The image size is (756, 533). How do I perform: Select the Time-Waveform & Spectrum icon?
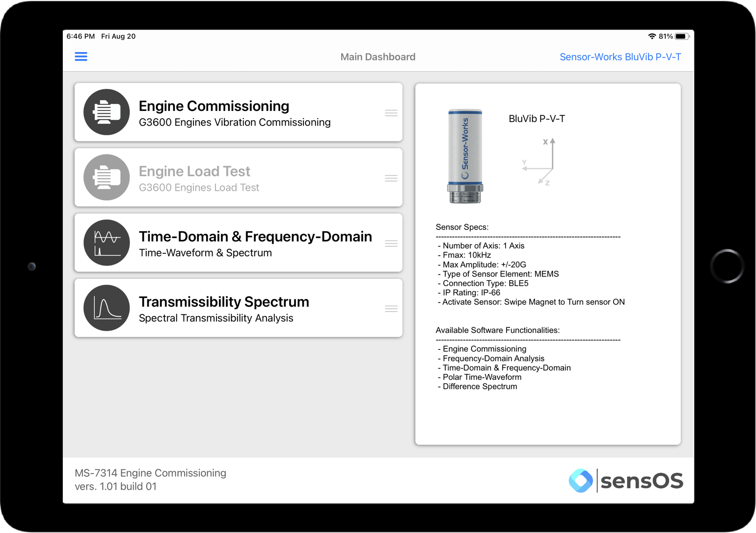point(107,242)
